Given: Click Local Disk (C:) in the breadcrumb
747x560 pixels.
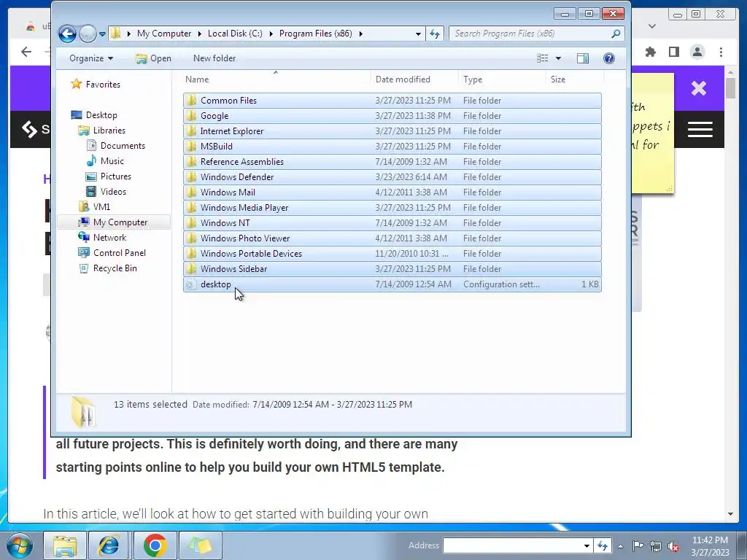Looking at the screenshot, I should (235, 34).
